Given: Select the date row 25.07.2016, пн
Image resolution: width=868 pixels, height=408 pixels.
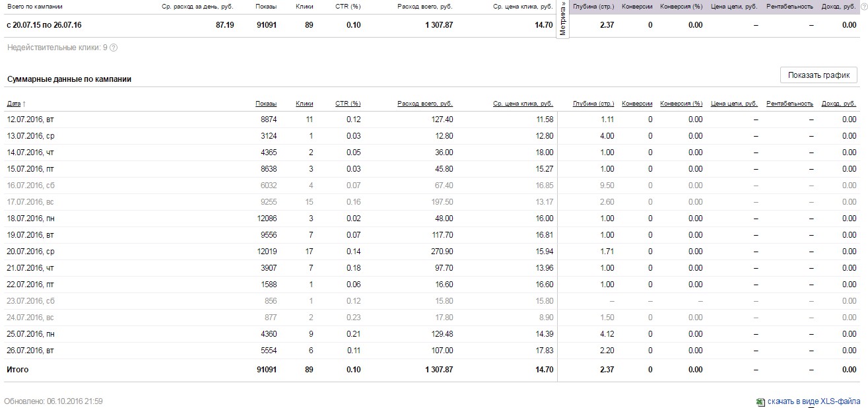Looking at the screenshot, I should pos(30,334).
